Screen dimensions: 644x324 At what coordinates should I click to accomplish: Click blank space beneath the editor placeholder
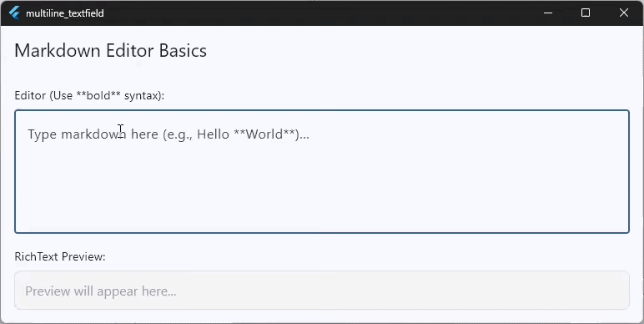[x=322, y=189]
